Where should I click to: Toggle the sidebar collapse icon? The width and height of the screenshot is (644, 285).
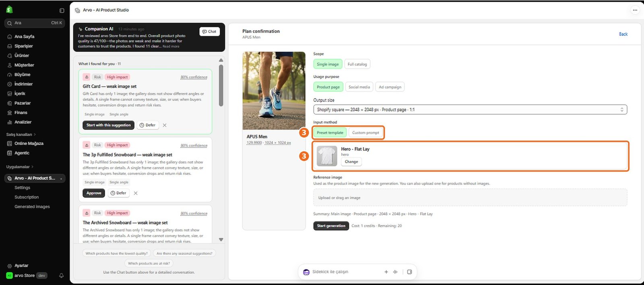coord(62,10)
